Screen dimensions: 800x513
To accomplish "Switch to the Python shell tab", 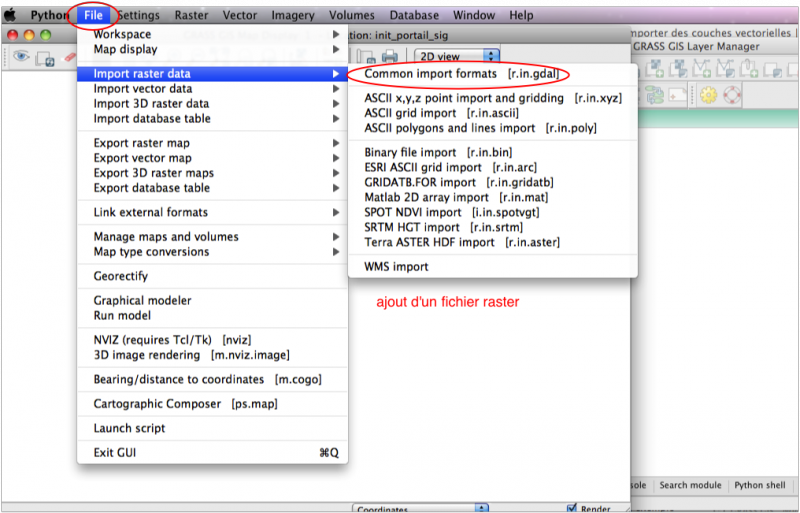I will 762,485.
